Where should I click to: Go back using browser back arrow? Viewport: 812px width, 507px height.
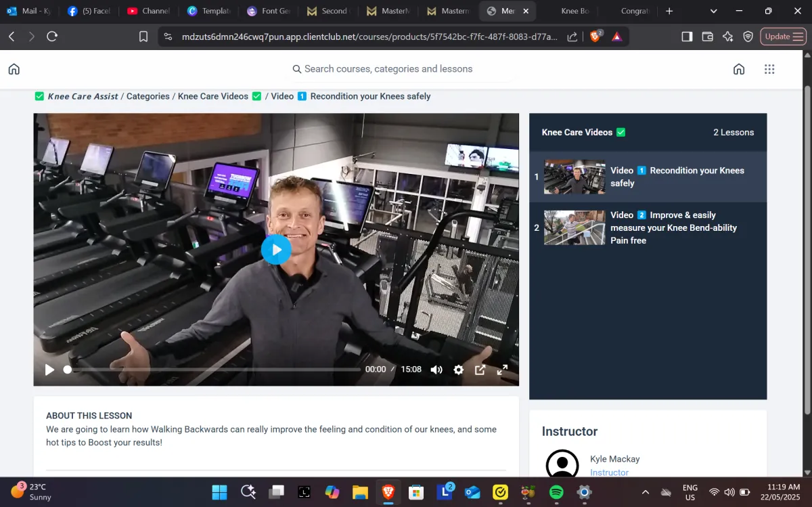[x=12, y=37]
